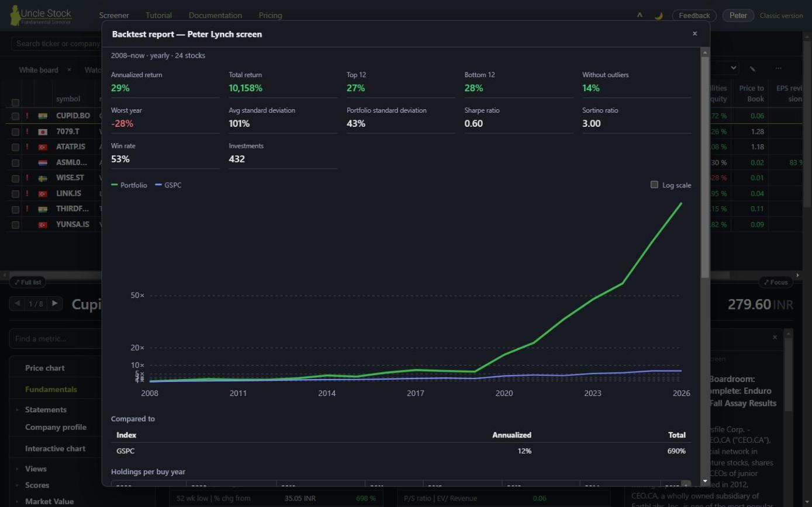Check the 7079.T row checkbox
Screen dimensions: 812x507
[15, 131]
